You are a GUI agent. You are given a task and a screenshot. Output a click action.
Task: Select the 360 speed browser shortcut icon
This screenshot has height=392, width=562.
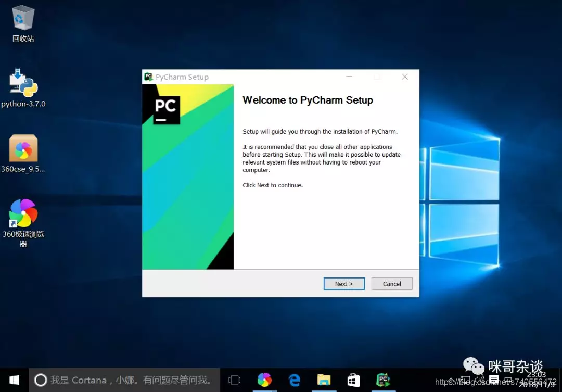[x=23, y=223]
